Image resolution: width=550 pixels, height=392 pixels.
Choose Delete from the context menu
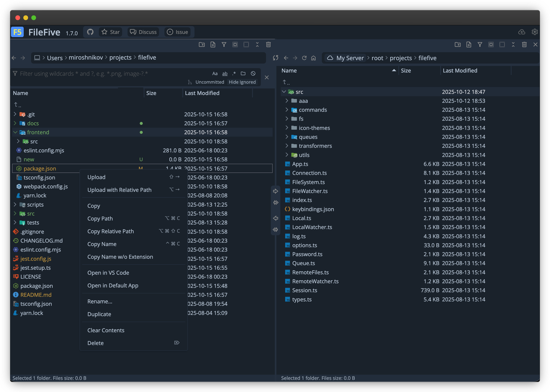pyautogui.click(x=134, y=343)
